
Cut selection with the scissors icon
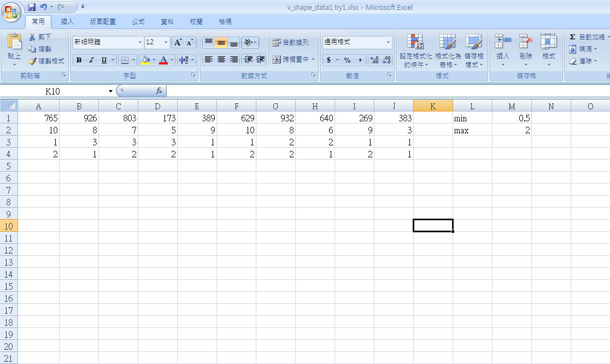tap(32, 37)
